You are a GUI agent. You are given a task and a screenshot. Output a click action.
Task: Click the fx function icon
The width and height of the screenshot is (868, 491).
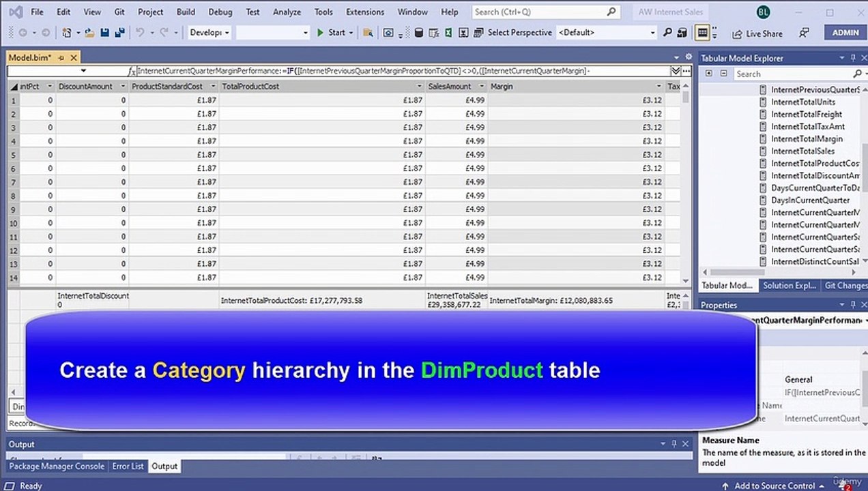(132, 71)
